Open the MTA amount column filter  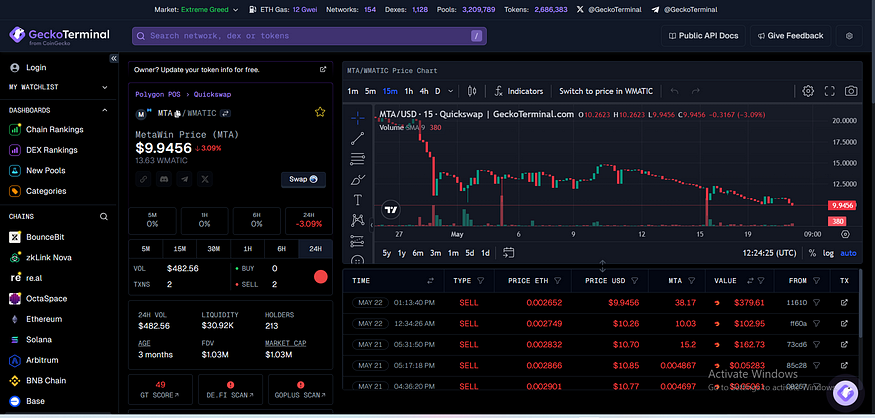click(692, 281)
